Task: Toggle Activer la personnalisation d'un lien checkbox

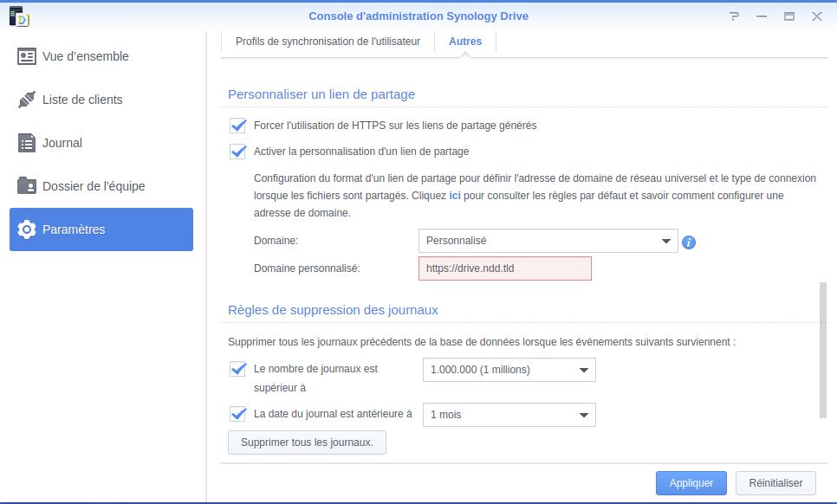Action: click(x=238, y=152)
